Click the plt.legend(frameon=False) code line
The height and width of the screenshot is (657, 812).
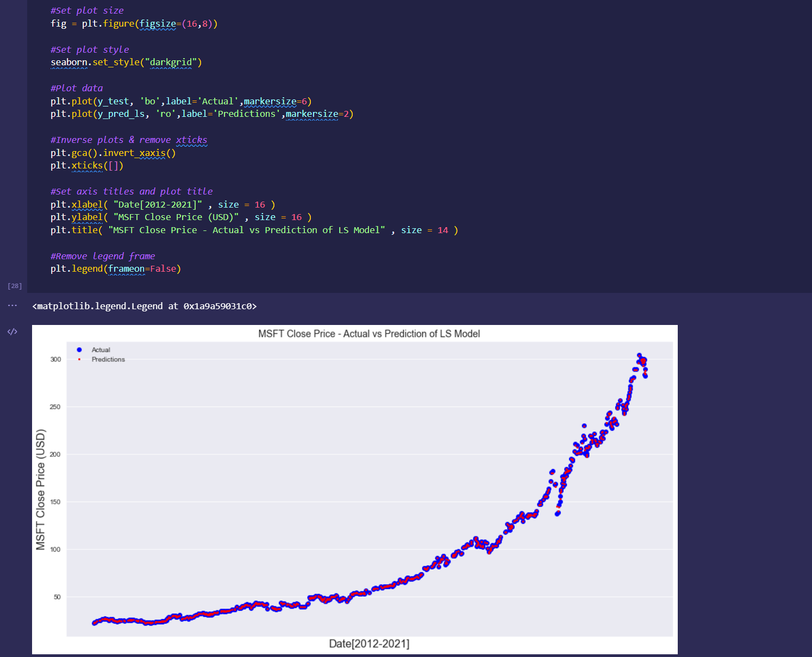[x=116, y=268]
